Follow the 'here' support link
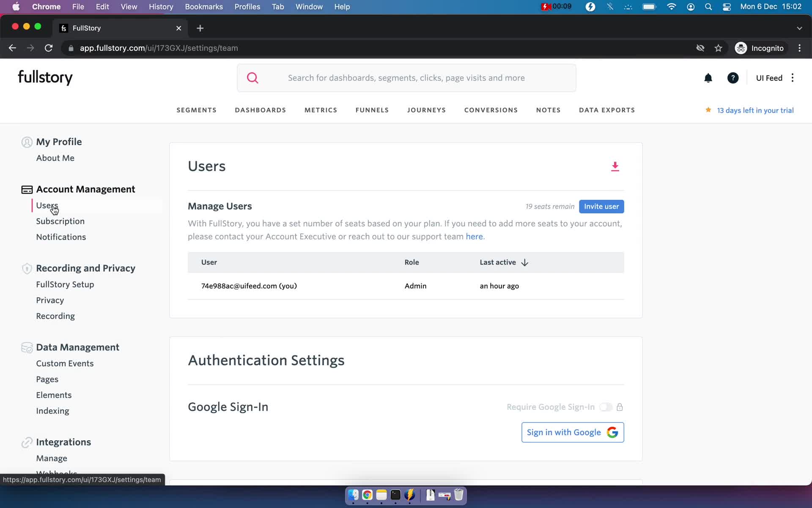Screen dimensions: 812x508 point(474,237)
